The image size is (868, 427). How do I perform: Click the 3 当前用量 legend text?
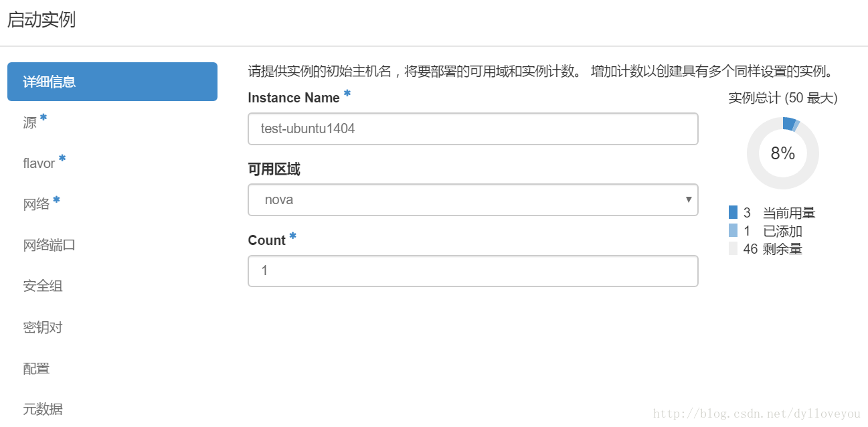(x=780, y=213)
